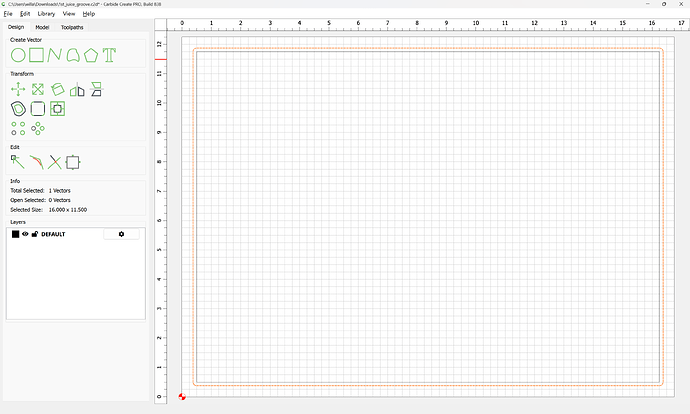Viewport: 690px width, 414px height.
Task: Toggle lock on DEFAULT layer
Action: [35, 234]
